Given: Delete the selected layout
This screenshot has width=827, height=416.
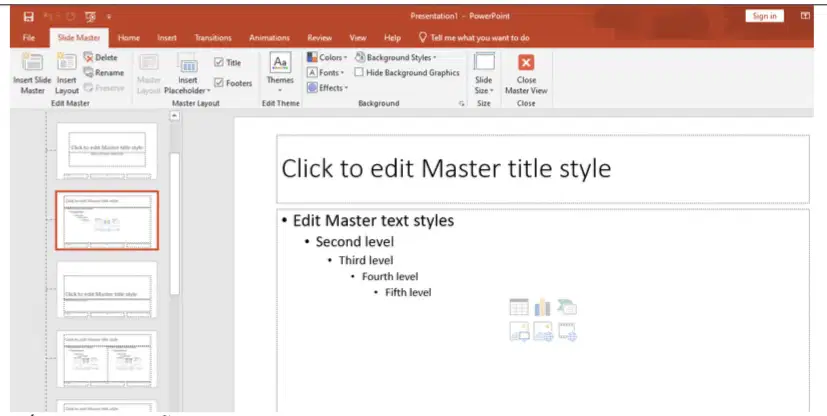Looking at the screenshot, I should pos(100,57).
